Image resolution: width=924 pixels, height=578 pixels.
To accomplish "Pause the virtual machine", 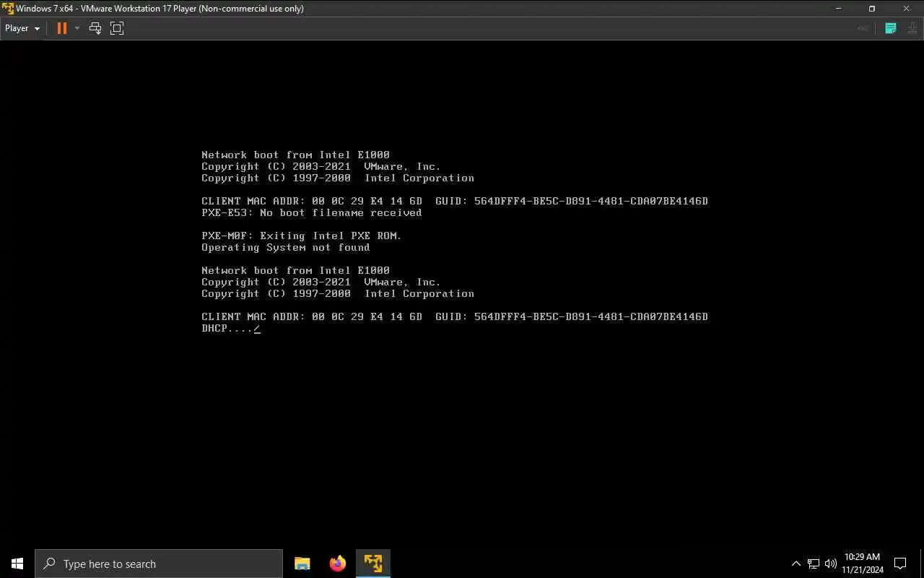I will pyautogui.click(x=62, y=28).
